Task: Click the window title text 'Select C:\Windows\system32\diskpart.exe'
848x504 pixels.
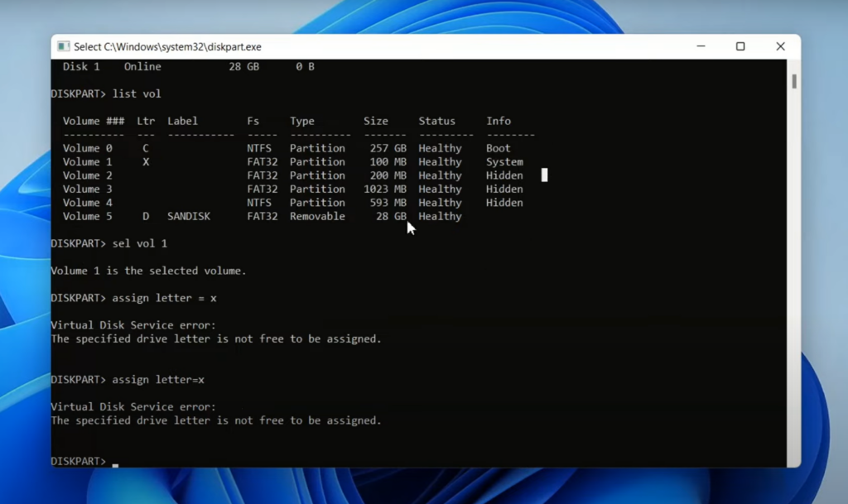Action: point(167,47)
